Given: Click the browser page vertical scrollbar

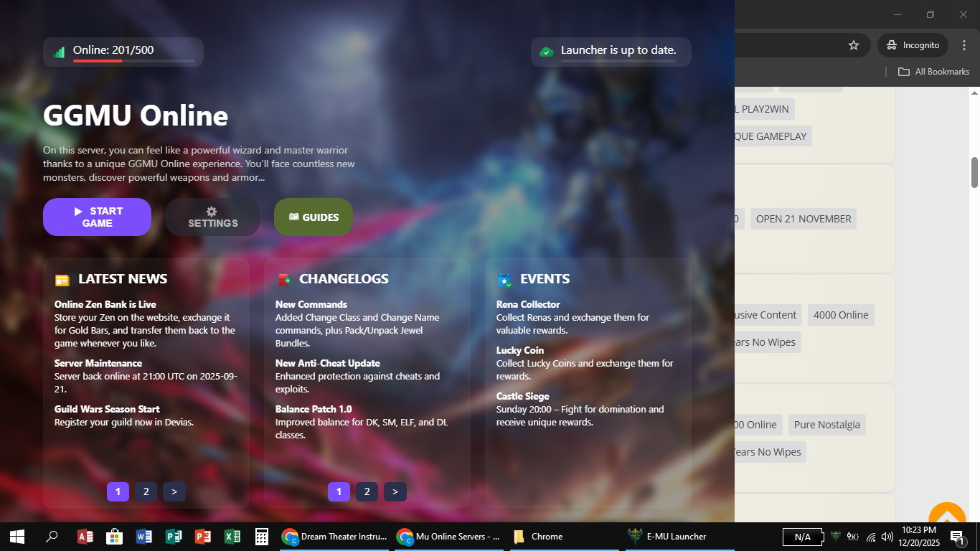Looking at the screenshot, I should pyautogui.click(x=975, y=172).
